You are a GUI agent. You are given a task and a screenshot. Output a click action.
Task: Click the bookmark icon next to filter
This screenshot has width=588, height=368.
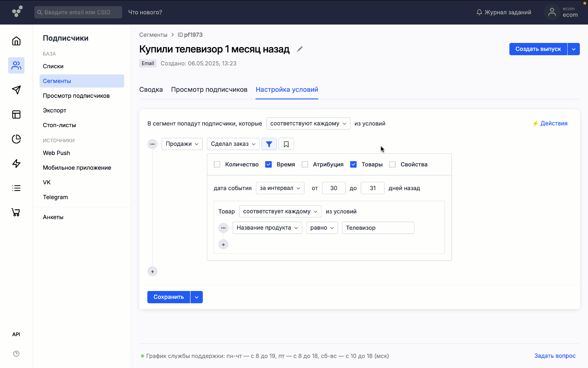(x=286, y=144)
